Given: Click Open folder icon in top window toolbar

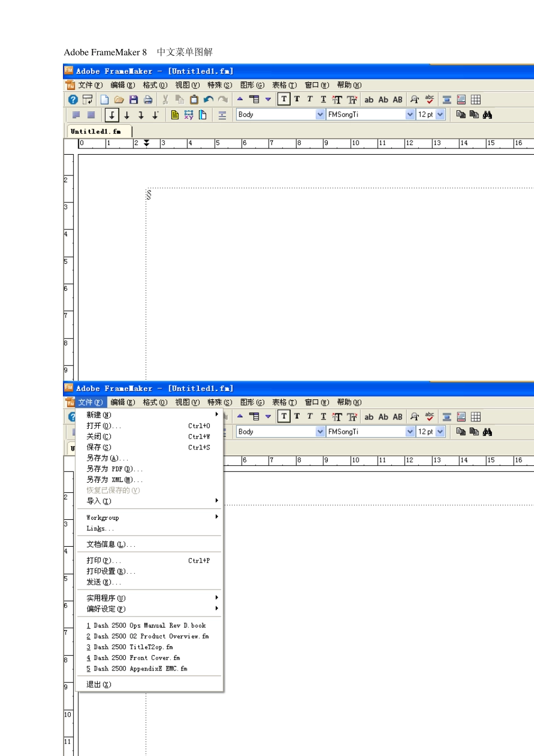Looking at the screenshot, I should click(x=119, y=100).
